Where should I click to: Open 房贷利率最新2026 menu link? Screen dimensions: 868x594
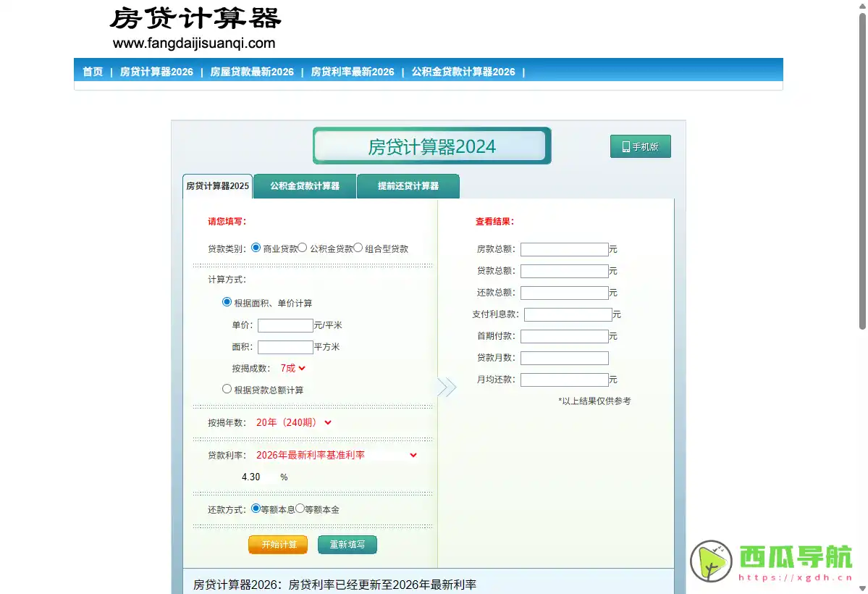[x=351, y=72]
